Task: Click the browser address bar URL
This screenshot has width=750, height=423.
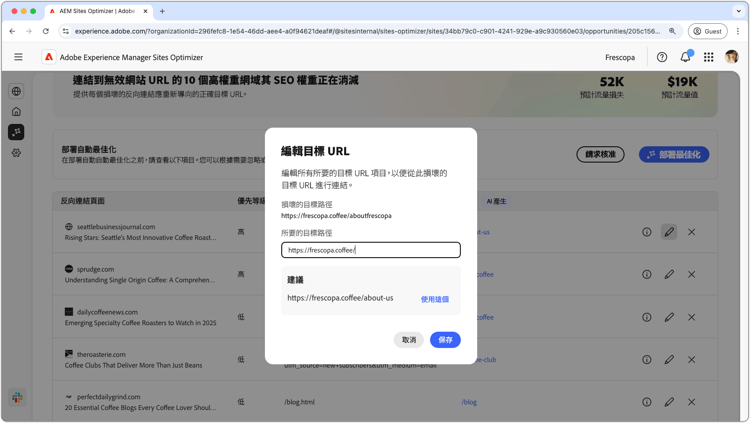Action: (x=367, y=31)
